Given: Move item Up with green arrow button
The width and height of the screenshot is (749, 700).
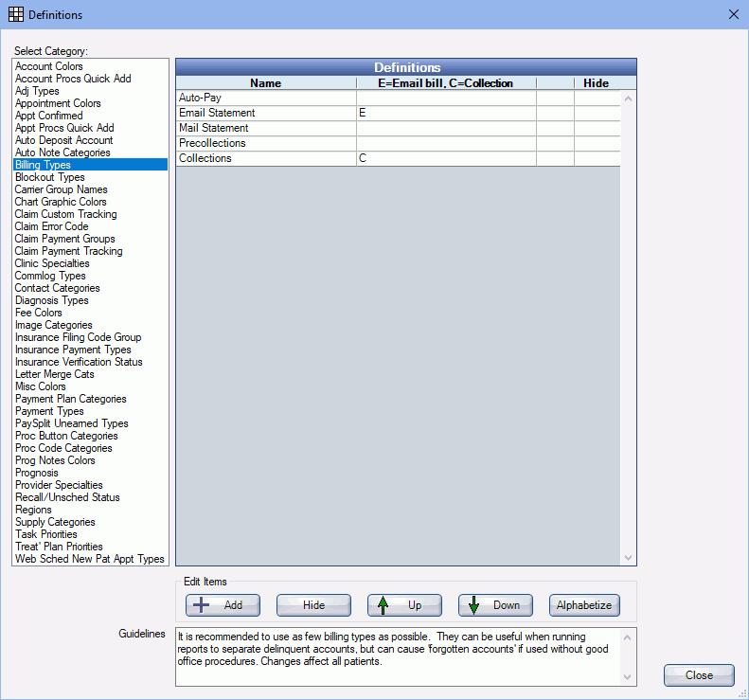Looking at the screenshot, I should (x=404, y=605).
